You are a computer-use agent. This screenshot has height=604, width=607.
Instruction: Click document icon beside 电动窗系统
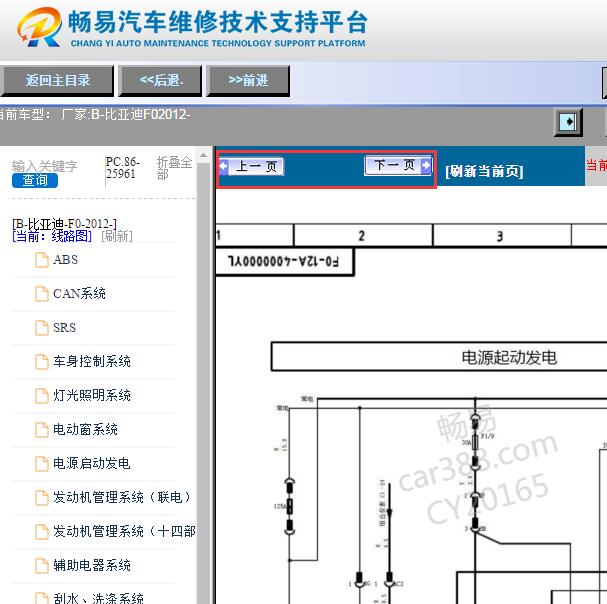(x=42, y=430)
